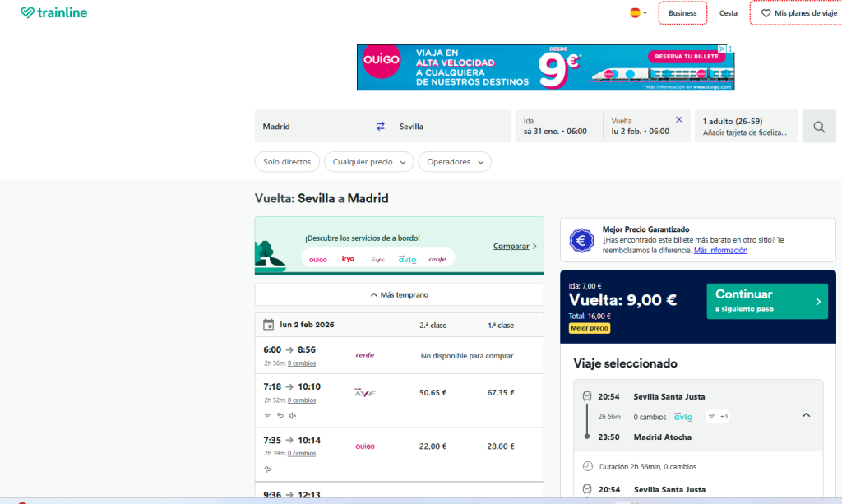
Task: Click the avlo logo in the selected journey
Action: [682, 416]
